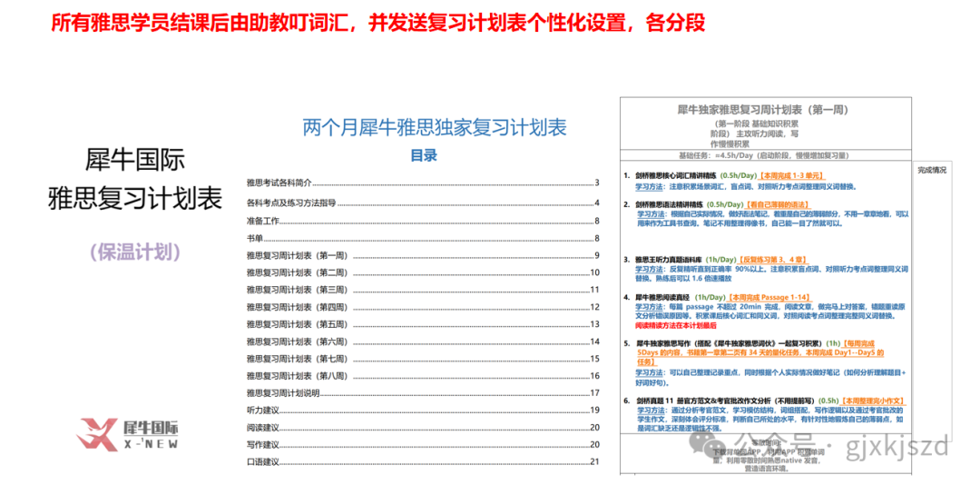
Task: Click the 犀牛国际 X-NEW logo
Action: [x=128, y=435]
